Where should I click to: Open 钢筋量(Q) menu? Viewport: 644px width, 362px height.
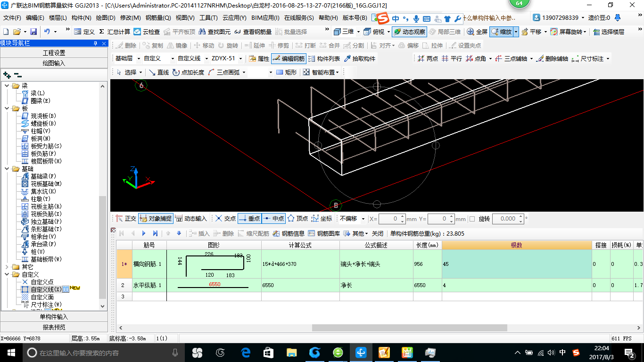pos(158,18)
